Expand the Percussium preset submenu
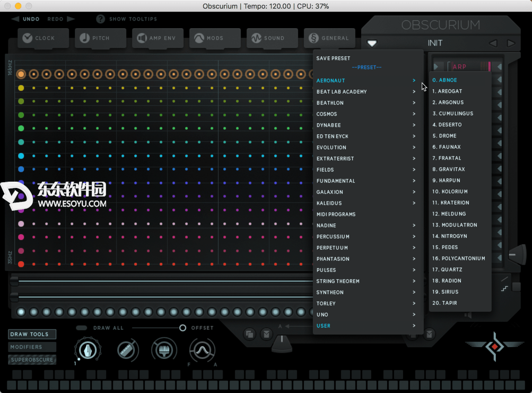 [368, 236]
